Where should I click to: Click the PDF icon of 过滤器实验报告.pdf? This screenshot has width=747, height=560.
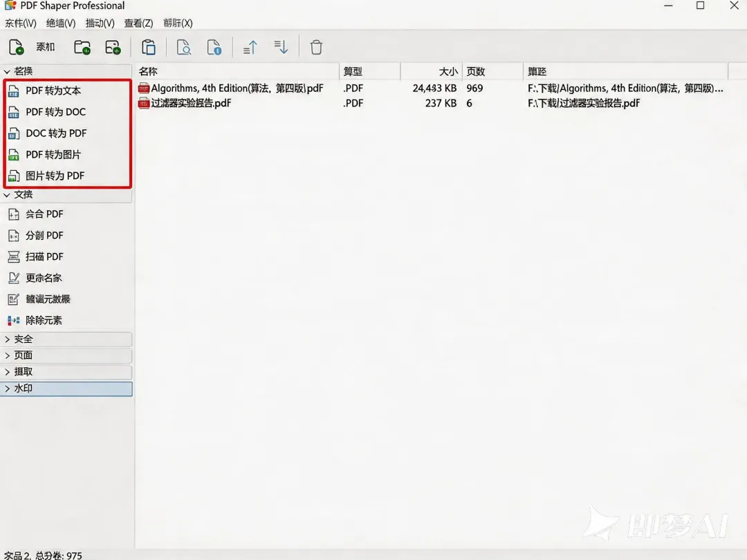pyautogui.click(x=143, y=103)
